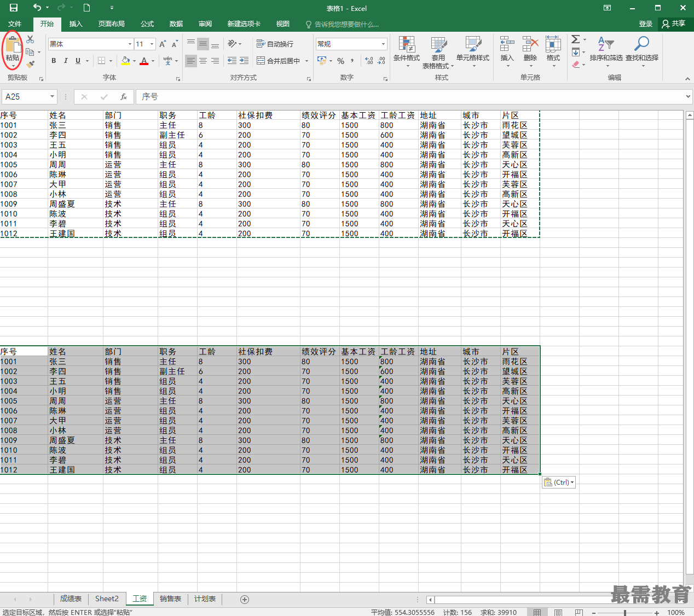The image size is (694, 616).
Task: Click the yellow fill color swatch
Action: coord(125,61)
